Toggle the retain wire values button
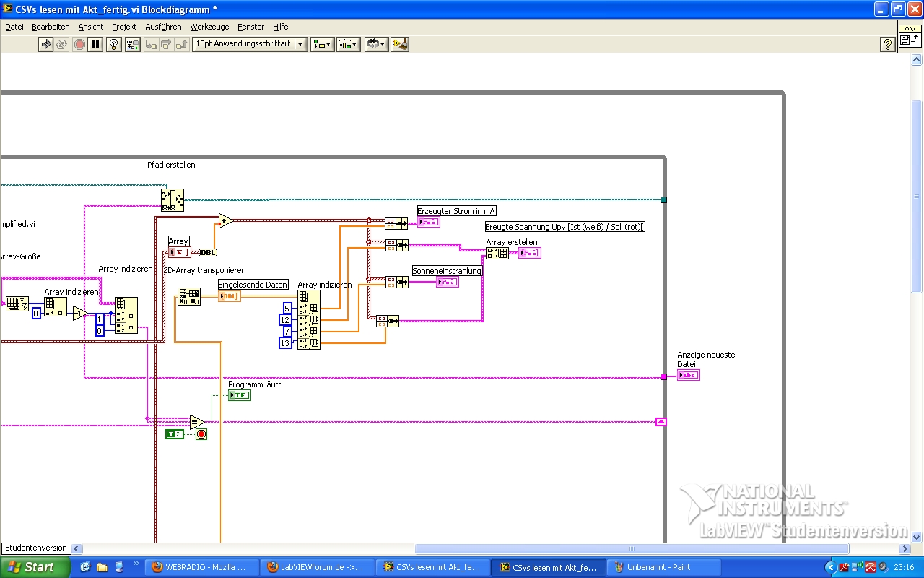924x578 pixels. 133,44
